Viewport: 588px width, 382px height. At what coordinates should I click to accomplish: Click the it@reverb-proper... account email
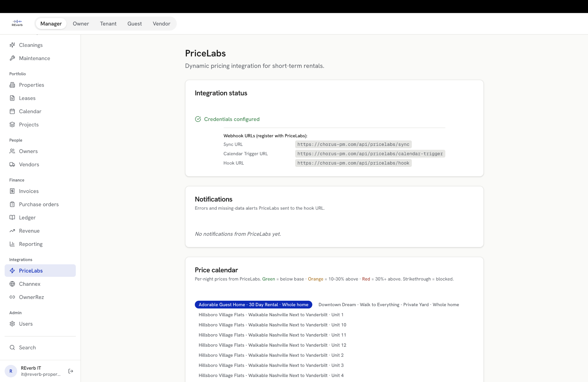[x=41, y=374]
